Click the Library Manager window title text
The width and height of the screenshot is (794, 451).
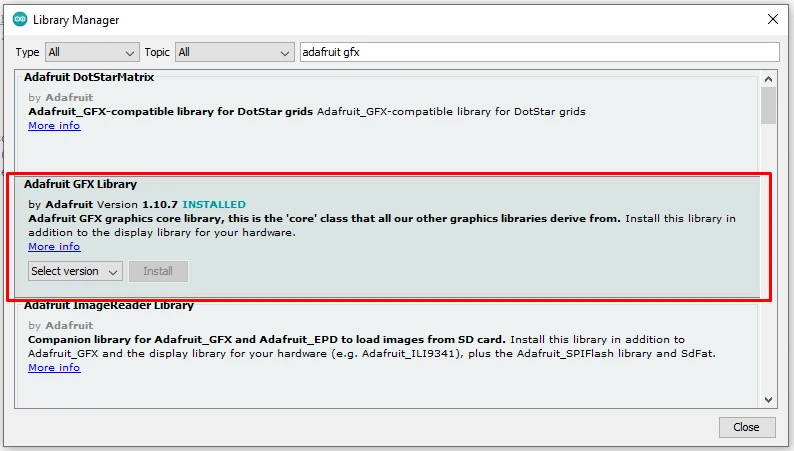76,20
